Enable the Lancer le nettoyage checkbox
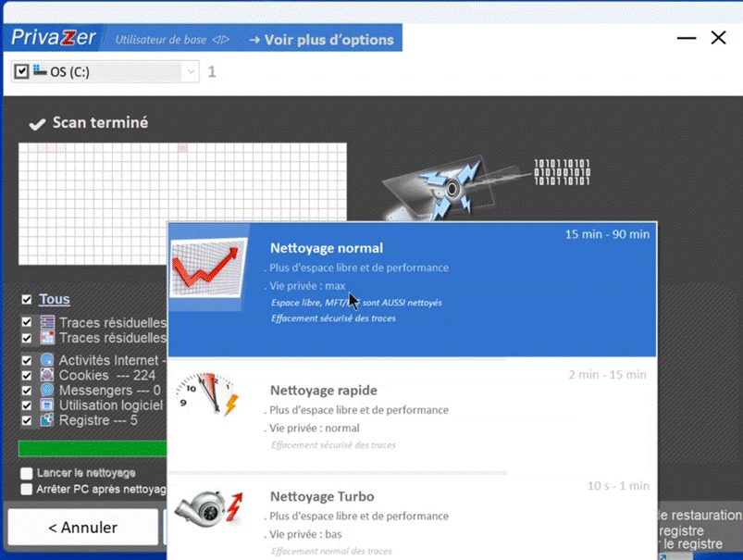The height and width of the screenshot is (560, 743). coord(27,473)
